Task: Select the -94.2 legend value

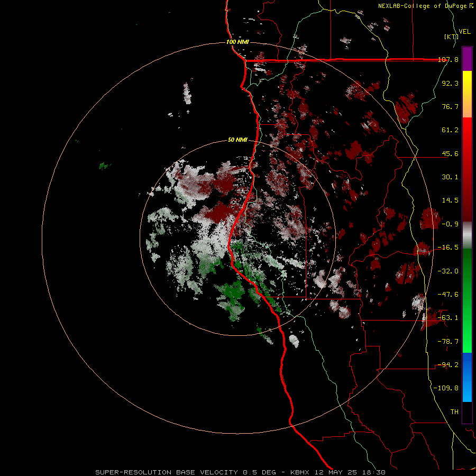Action: (x=448, y=365)
